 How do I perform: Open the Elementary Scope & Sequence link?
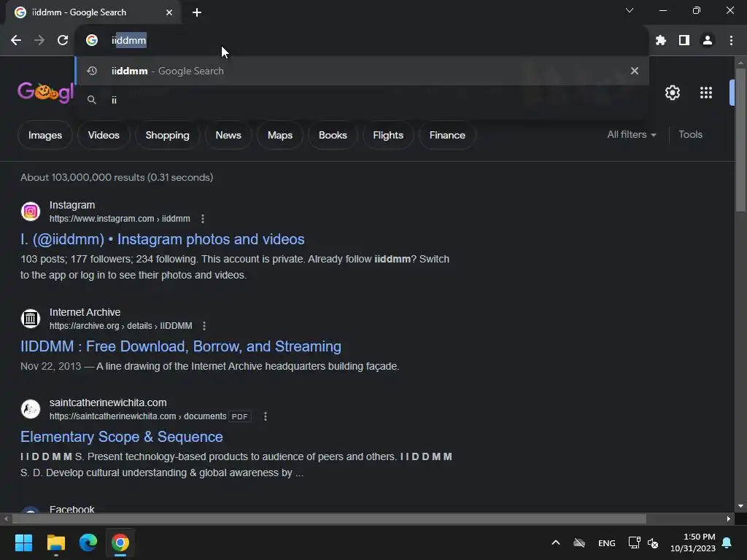coord(122,437)
